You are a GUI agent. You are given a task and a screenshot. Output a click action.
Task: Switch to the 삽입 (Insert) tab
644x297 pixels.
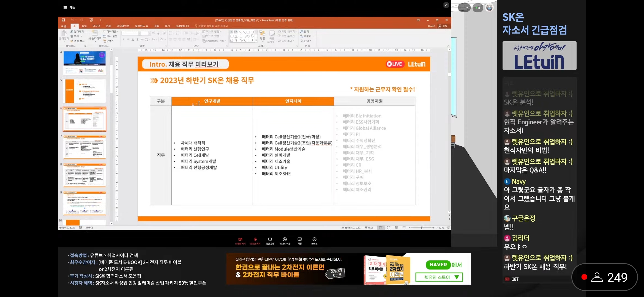coord(84,26)
